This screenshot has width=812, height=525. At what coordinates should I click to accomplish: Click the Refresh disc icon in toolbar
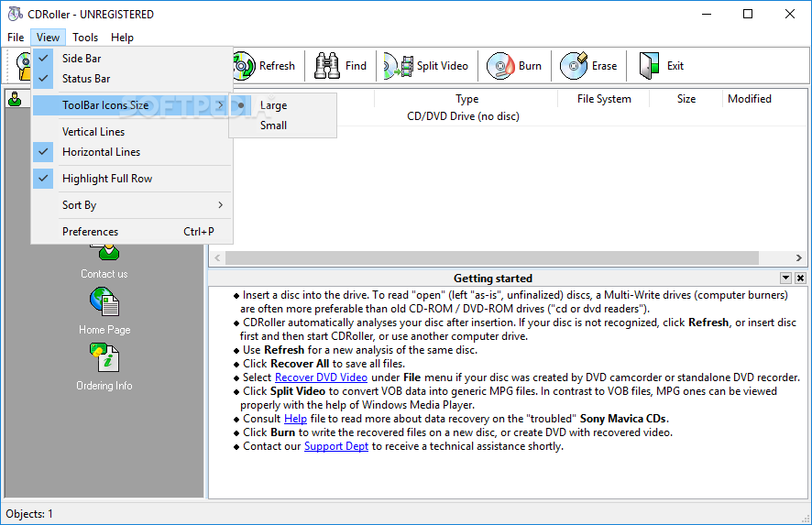[245, 66]
